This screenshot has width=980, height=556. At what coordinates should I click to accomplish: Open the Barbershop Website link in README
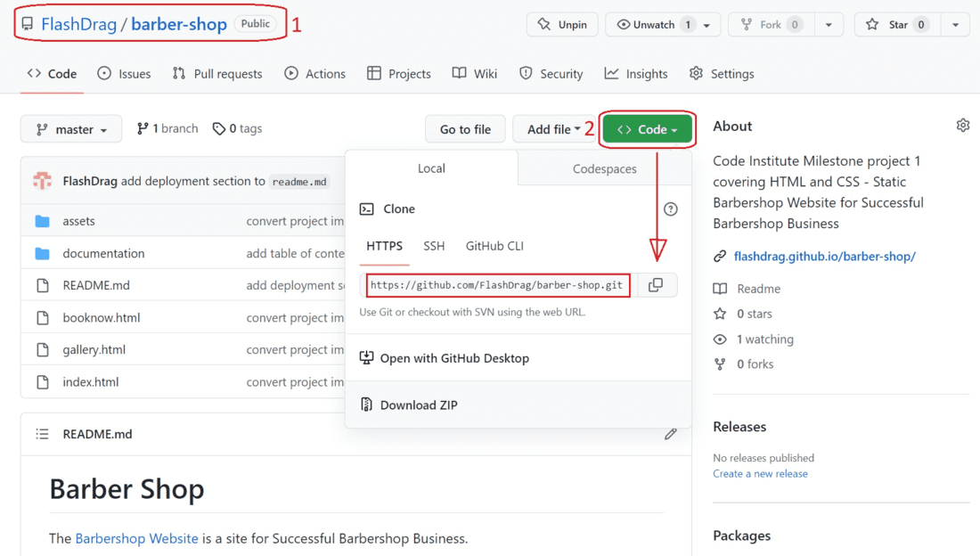point(136,538)
